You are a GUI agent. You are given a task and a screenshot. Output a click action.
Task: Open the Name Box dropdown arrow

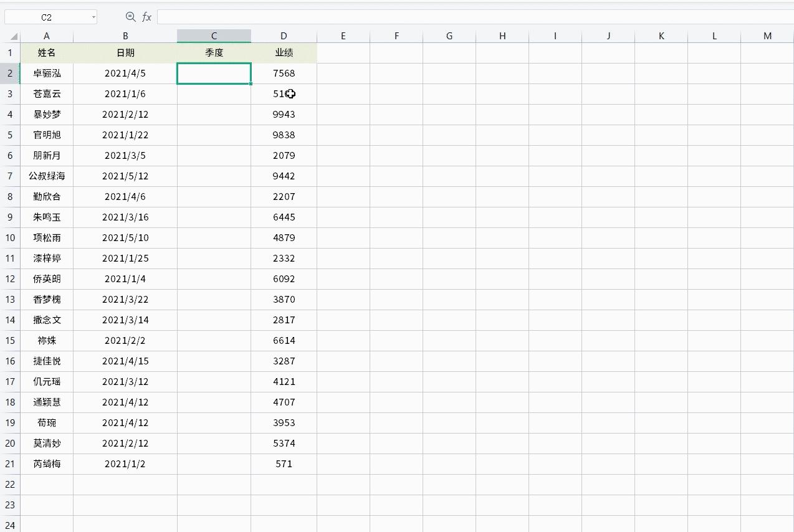93,17
